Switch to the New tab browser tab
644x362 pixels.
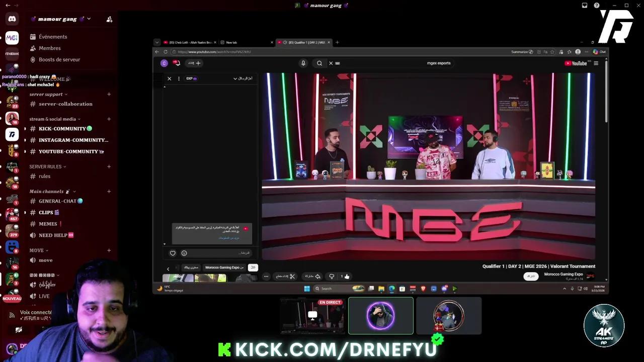(248, 42)
